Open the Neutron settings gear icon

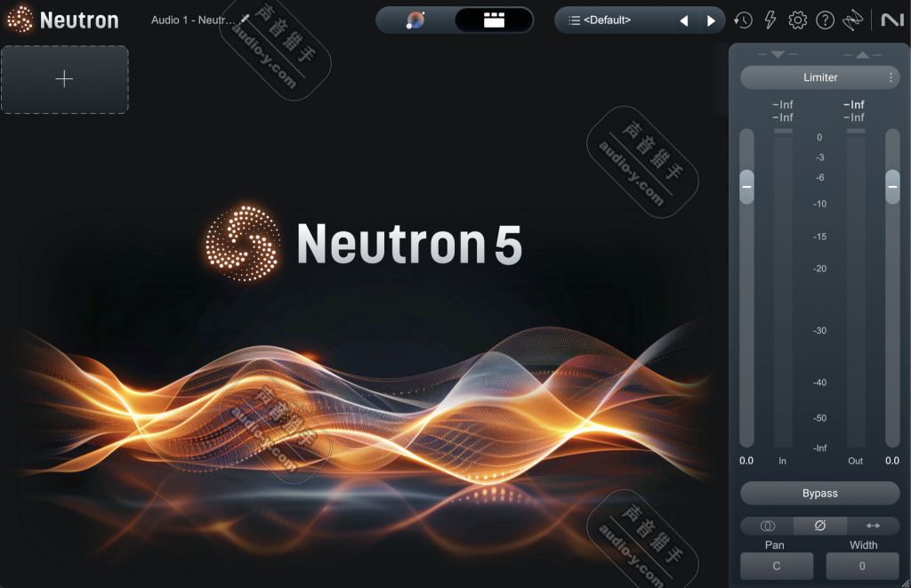(x=798, y=20)
